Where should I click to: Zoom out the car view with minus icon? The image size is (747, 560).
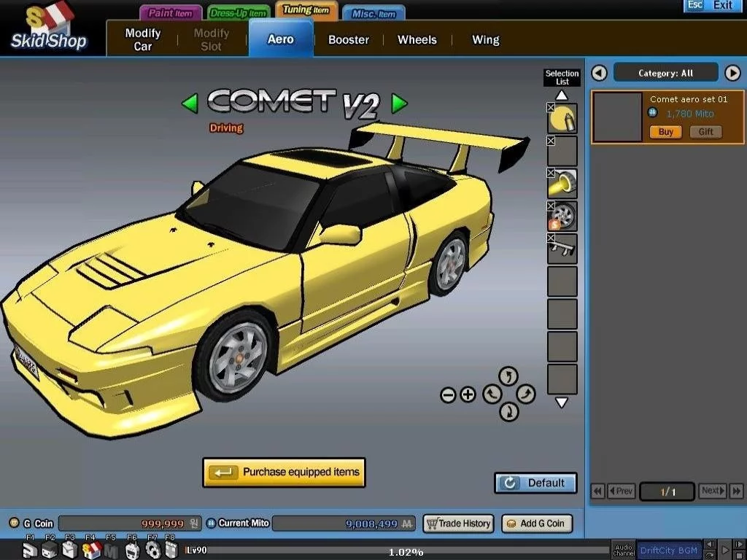pyautogui.click(x=448, y=395)
